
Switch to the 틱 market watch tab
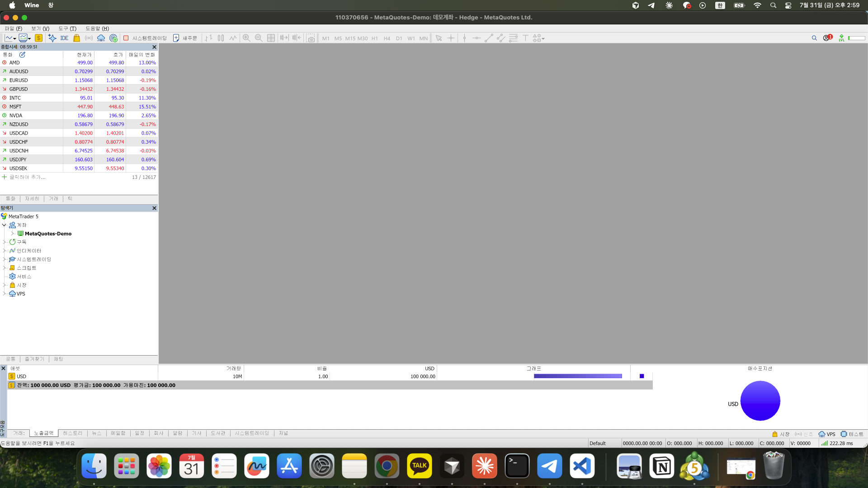point(70,199)
